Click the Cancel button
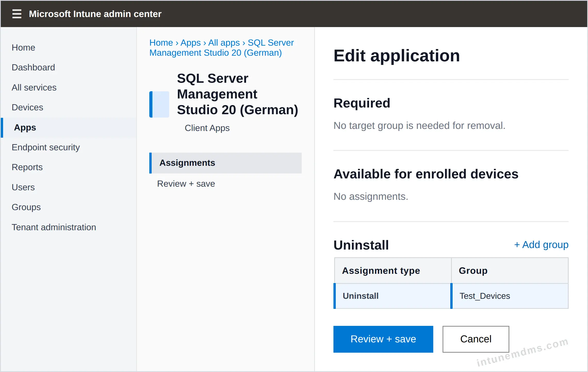The height and width of the screenshot is (372, 588). (476, 339)
